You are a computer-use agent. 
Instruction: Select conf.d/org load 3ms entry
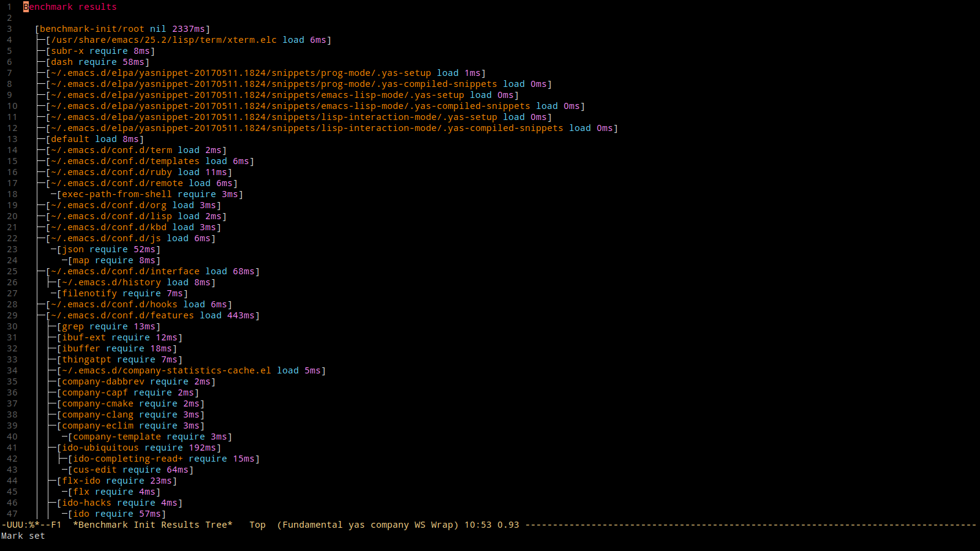coord(134,205)
